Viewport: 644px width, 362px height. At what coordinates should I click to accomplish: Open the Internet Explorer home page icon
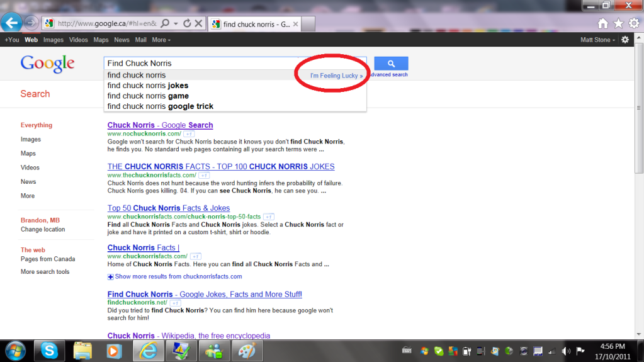602,23
